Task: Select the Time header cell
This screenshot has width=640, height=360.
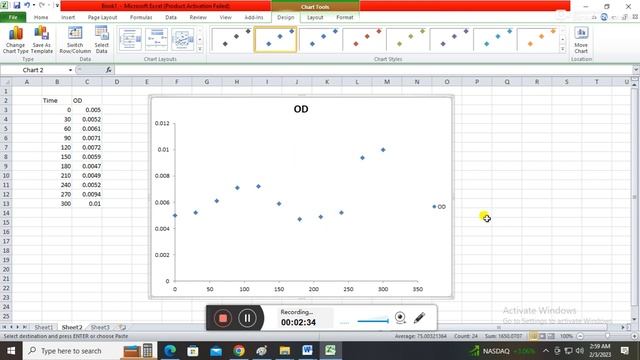Action: point(57,100)
